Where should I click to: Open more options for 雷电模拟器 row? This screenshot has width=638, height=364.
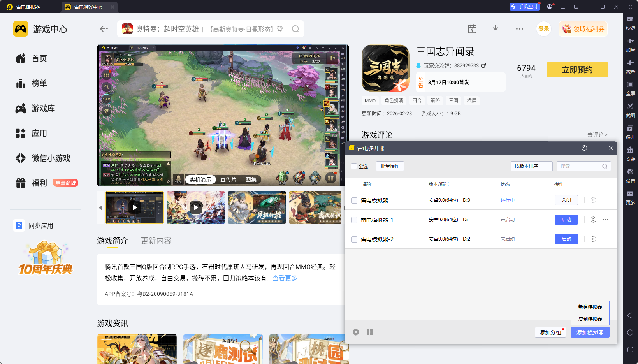606,200
